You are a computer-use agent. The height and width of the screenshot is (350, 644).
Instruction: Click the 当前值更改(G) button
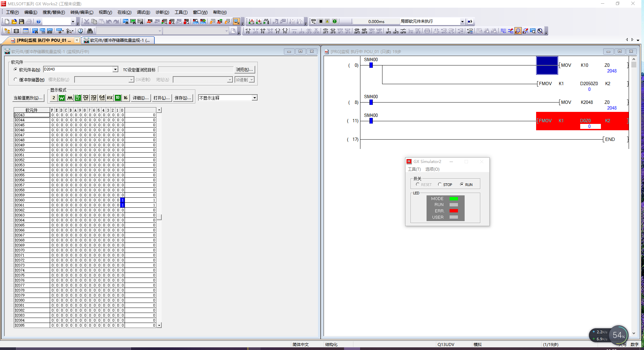coord(28,98)
